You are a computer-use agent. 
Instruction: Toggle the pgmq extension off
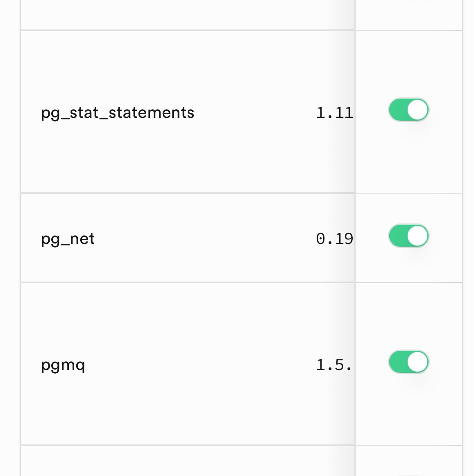(x=408, y=362)
